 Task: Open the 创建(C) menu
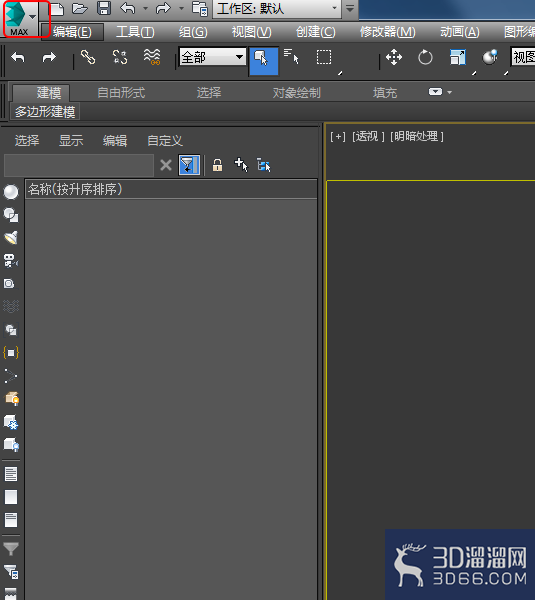point(315,32)
